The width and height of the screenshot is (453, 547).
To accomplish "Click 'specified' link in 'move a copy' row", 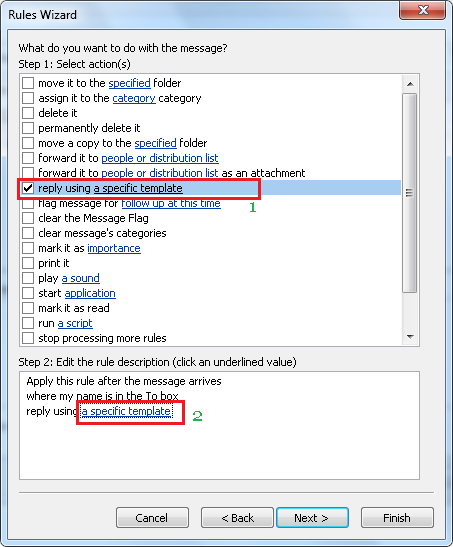I will coord(156,143).
